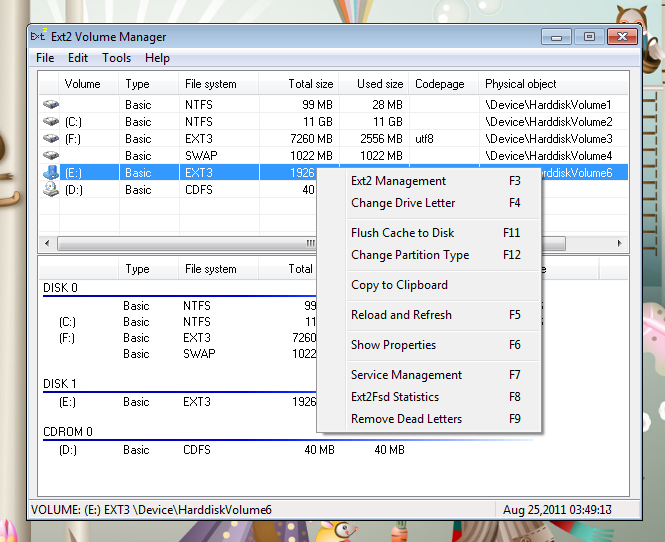Click the drive icon next to (F:) volume
665x542 pixels.
(51, 139)
